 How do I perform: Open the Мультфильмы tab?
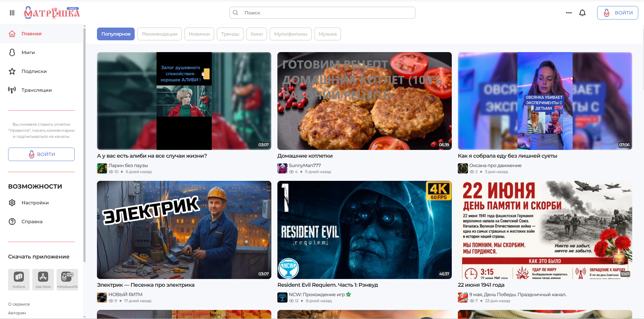[x=291, y=34]
